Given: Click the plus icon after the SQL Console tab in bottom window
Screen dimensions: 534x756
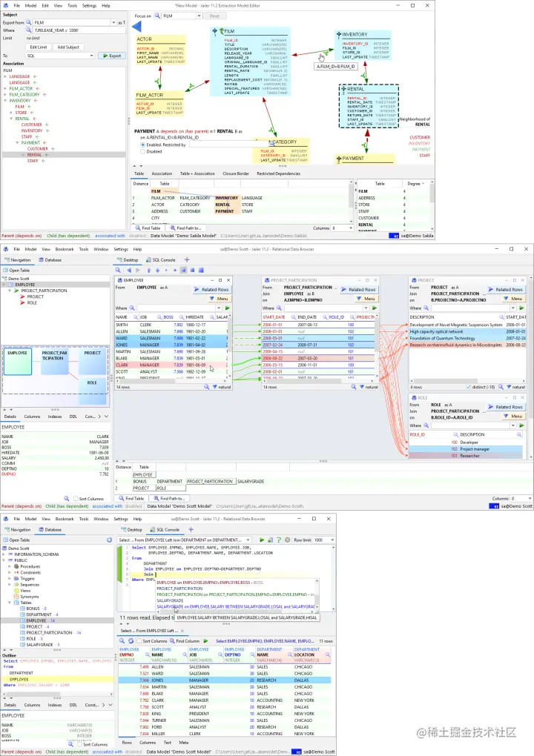Looking at the screenshot, I should pos(191,529).
